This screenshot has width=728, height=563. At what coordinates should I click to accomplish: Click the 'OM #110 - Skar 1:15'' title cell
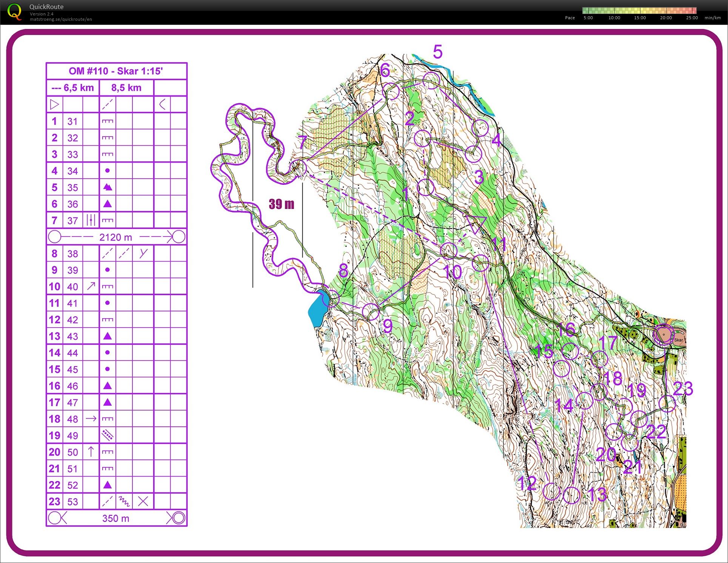[x=116, y=71]
